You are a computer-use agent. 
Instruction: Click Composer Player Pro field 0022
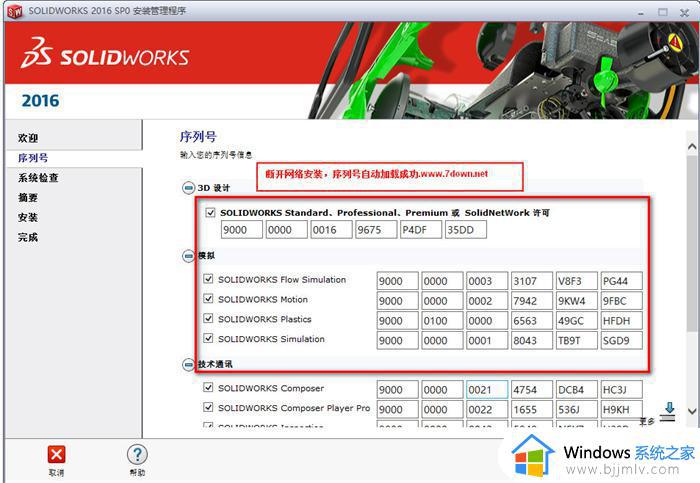tap(487, 409)
